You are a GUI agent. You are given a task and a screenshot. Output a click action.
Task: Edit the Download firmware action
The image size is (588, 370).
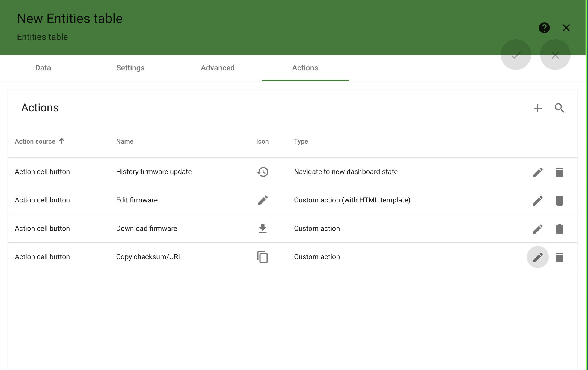(x=537, y=229)
